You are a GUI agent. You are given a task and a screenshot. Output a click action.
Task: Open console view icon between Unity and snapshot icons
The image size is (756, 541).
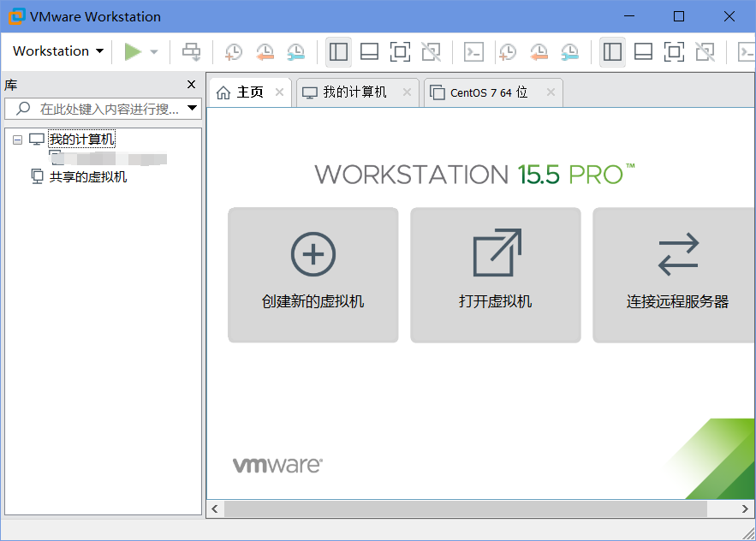[474, 51]
